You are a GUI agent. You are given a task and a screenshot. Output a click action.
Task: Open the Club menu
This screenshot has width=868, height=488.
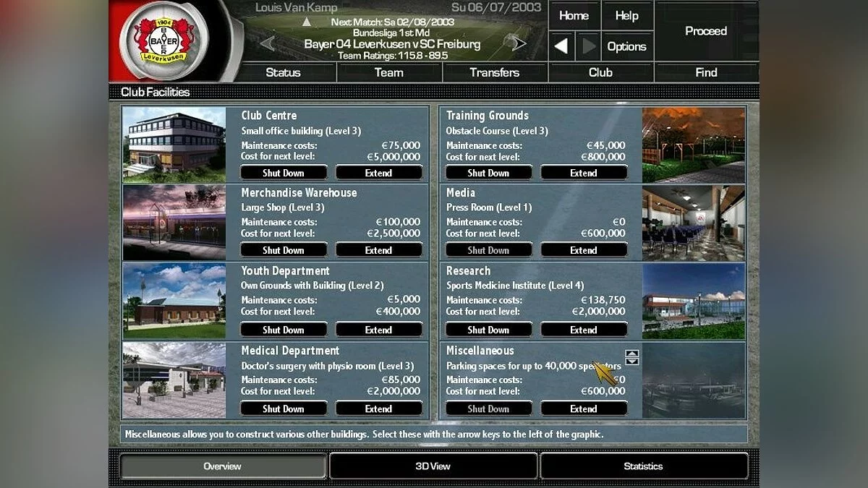600,72
